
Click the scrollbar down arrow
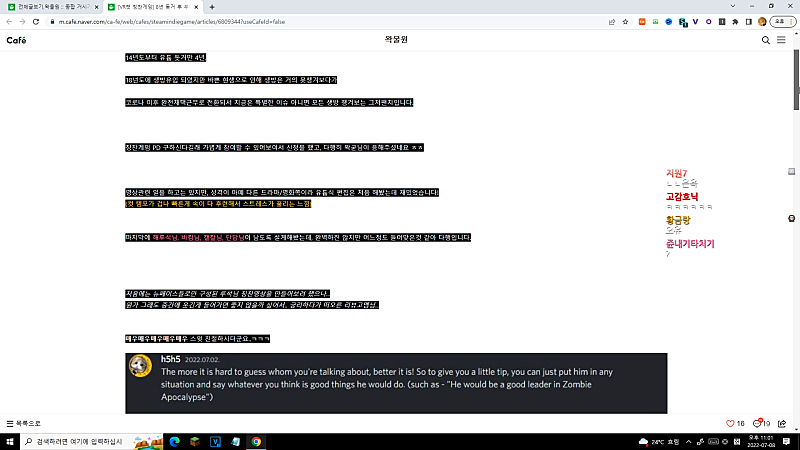coord(796,430)
